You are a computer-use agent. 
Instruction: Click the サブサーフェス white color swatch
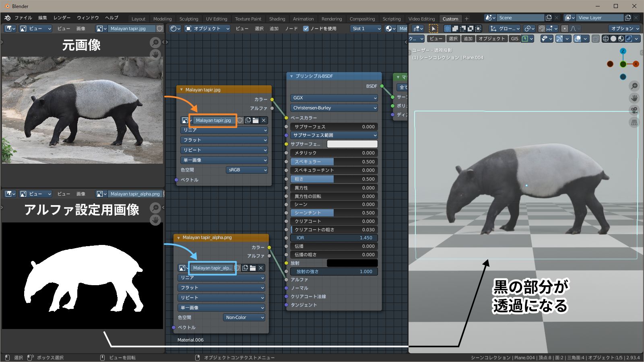(x=352, y=144)
